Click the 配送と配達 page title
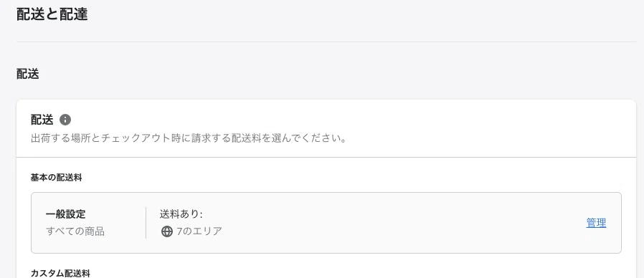This screenshot has height=278, width=644. point(52,14)
